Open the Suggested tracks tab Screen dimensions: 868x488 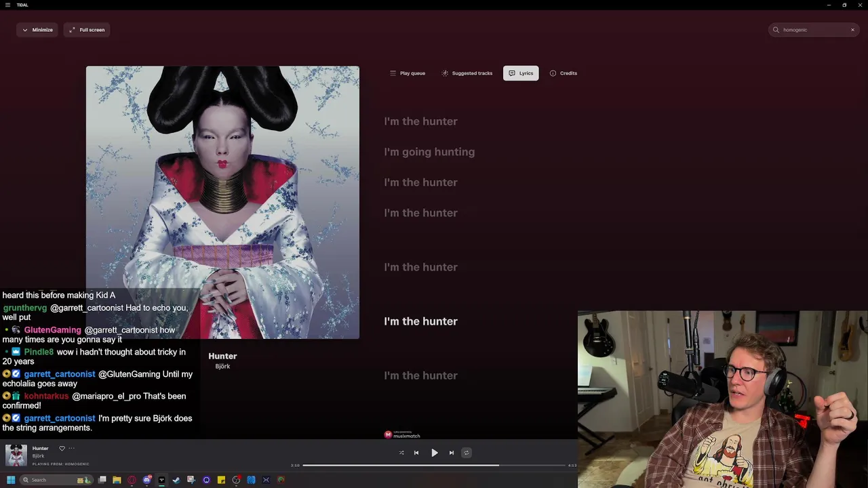(467, 73)
